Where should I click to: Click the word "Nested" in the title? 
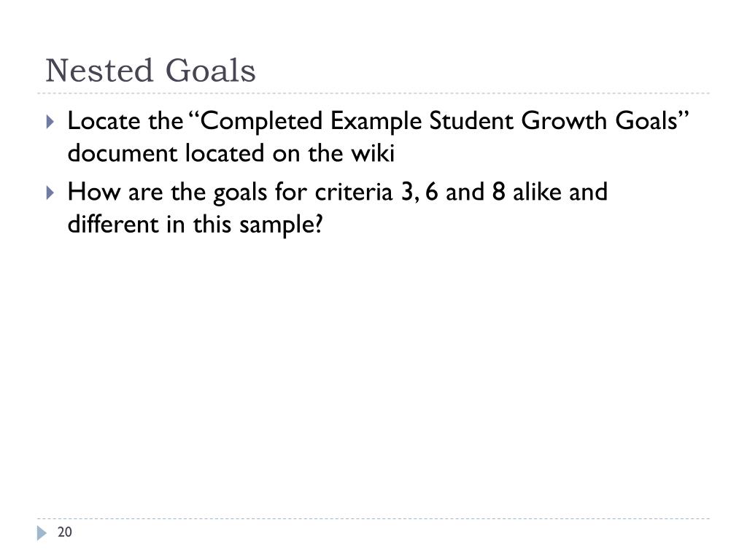click(99, 71)
